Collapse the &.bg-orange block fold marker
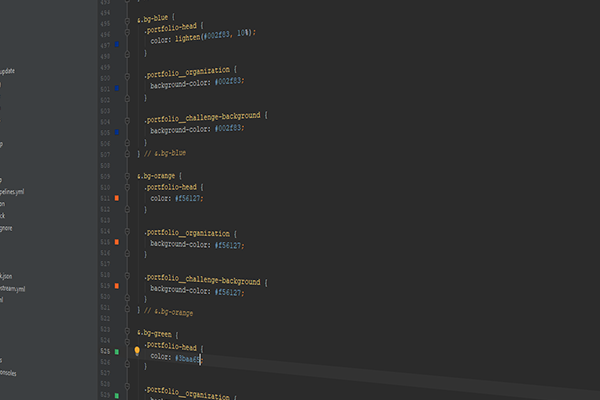600x400 pixels. click(x=127, y=176)
